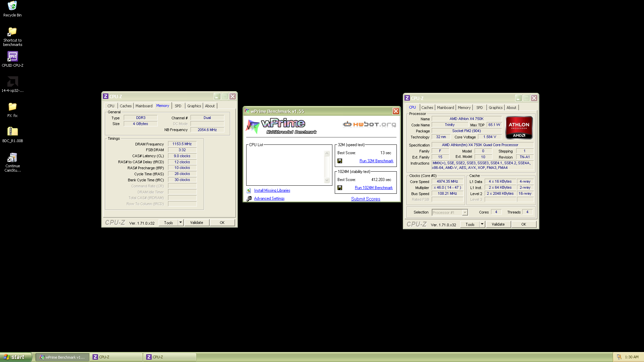Click the Core Speed value 4974.35 MHz
This screenshot has height=362, width=644.
coord(447,181)
